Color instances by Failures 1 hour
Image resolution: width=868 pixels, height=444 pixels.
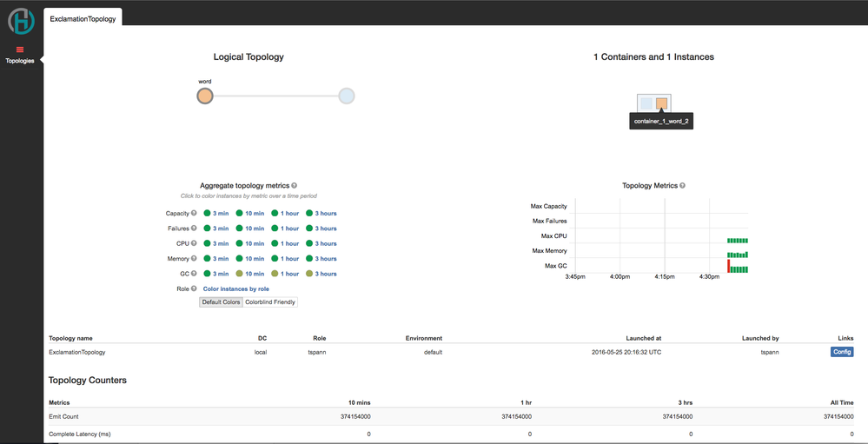tap(285, 229)
